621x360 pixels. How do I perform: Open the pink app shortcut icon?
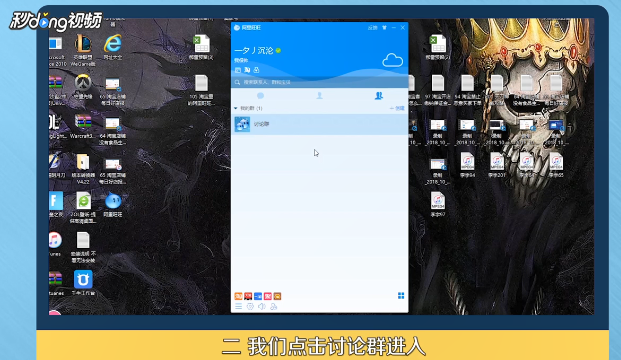[268, 296]
